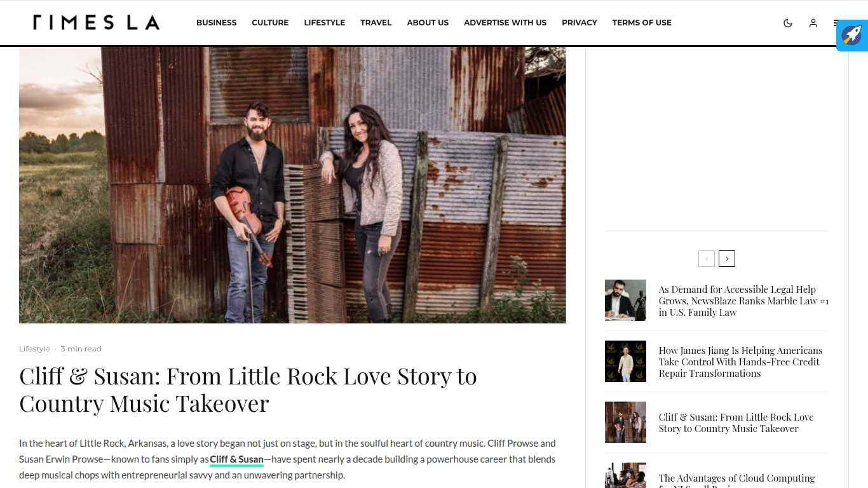Viewport: 868px width, 488px height.
Task: Open the Privacy page
Action: 579,23
